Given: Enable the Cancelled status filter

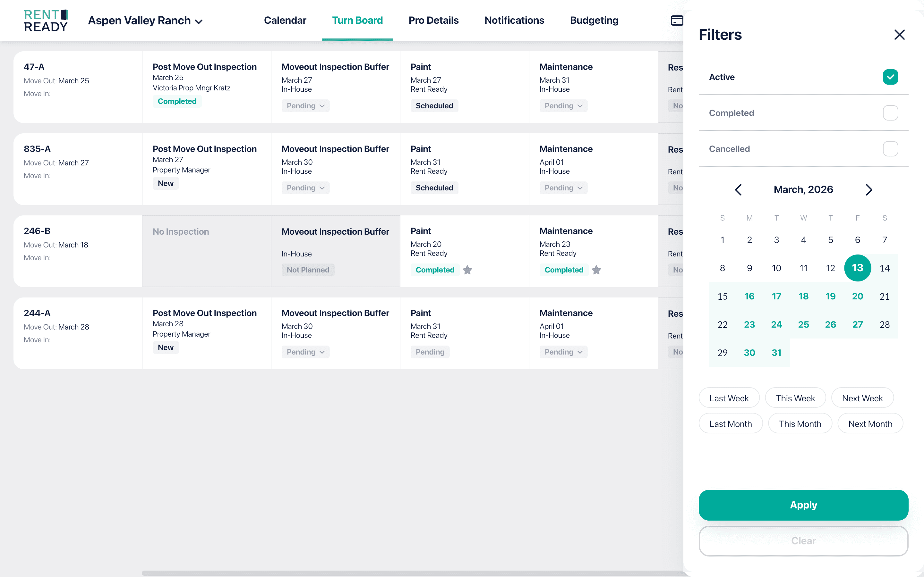Looking at the screenshot, I should click(890, 149).
